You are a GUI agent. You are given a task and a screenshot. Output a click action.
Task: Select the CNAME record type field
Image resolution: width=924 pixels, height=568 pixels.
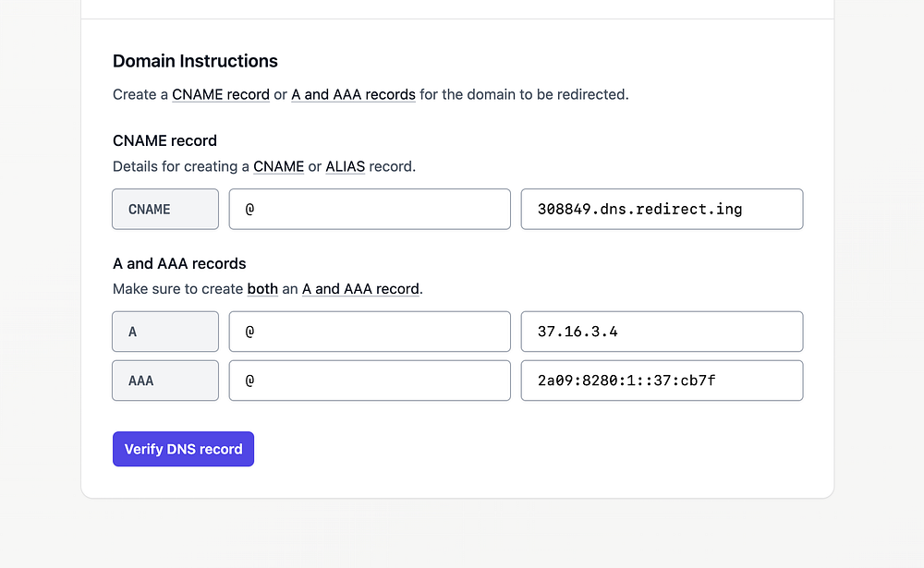tap(165, 209)
